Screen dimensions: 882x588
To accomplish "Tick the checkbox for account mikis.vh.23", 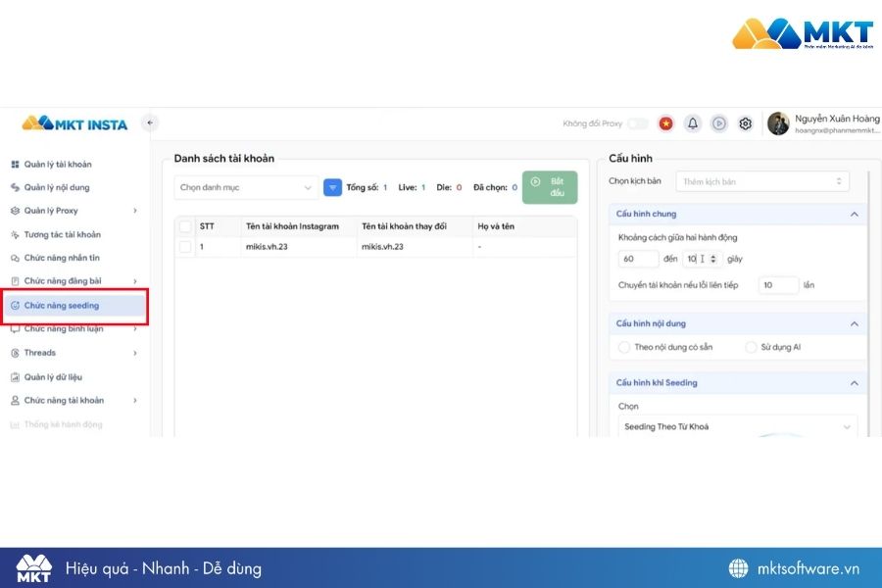I will coord(184,246).
